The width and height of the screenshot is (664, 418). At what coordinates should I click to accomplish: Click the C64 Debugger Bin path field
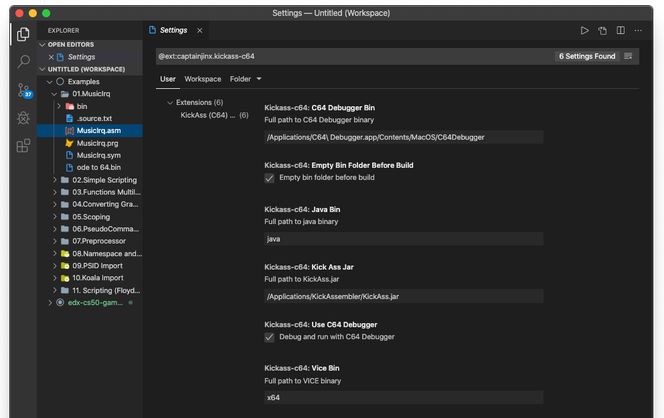coord(404,137)
